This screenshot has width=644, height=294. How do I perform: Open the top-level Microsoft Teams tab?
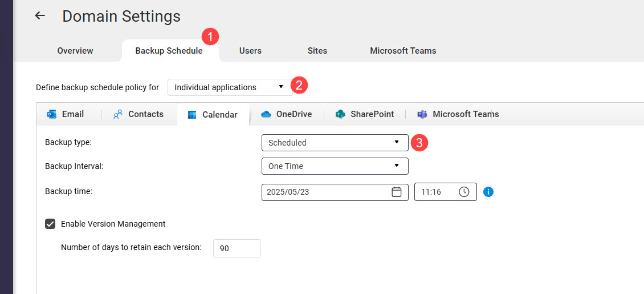[x=403, y=51]
